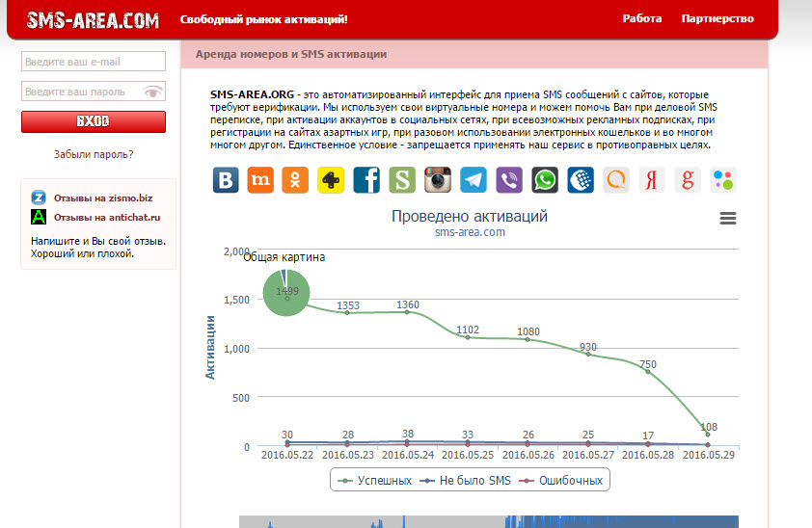Image resolution: width=812 pixels, height=528 pixels.
Task: Open the Работа menu item
Action: pos(642,18)
